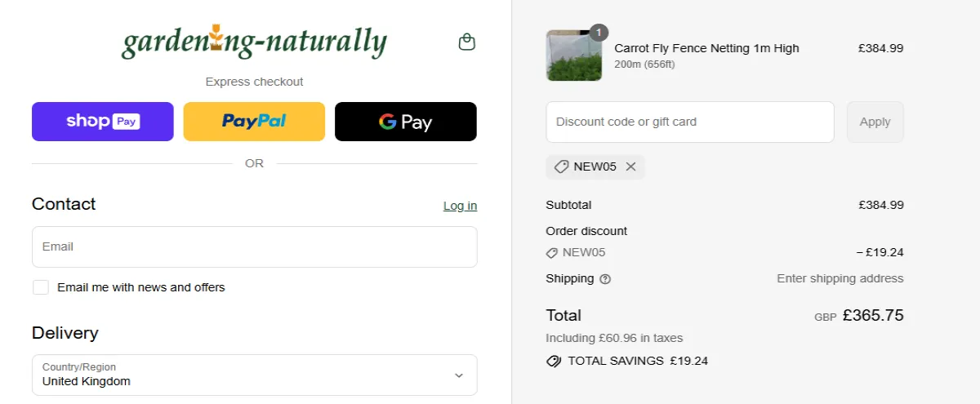Expand the Country/Region dropdown

[254, 375]
